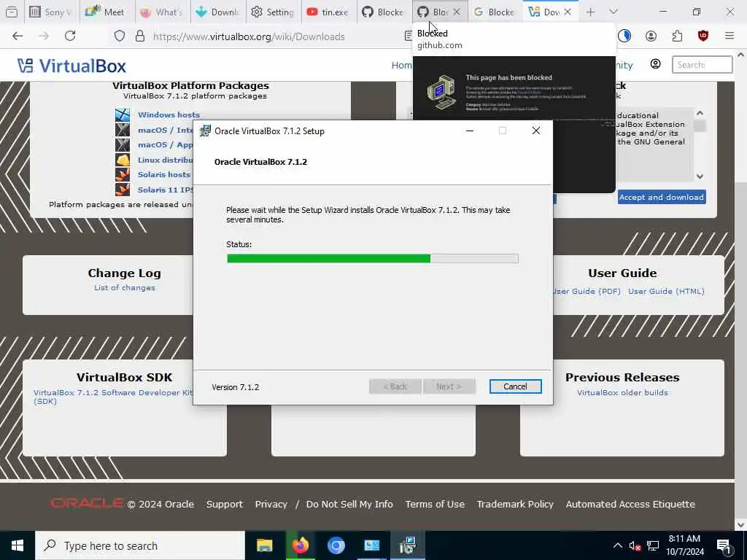747x560 pixels.
Task: Click the user profile icon on site header
Action: coord(656,64)
